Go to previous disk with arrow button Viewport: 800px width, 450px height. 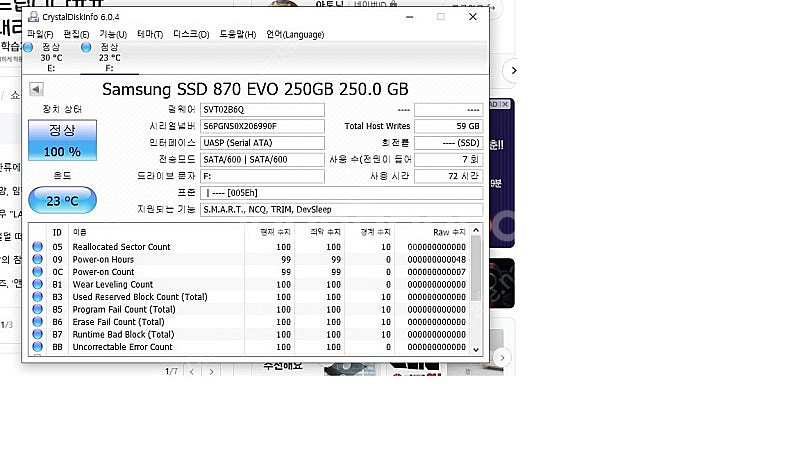click(36, 89)
